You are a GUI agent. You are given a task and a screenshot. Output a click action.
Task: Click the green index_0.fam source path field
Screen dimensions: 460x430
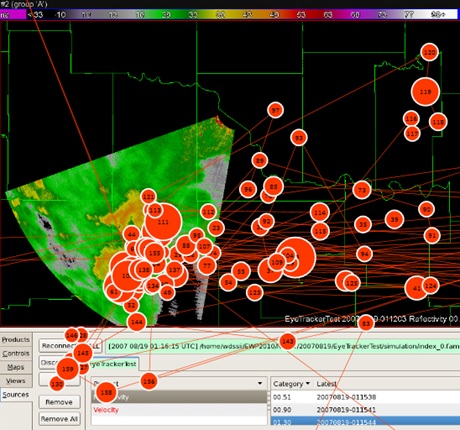(283, 346)
